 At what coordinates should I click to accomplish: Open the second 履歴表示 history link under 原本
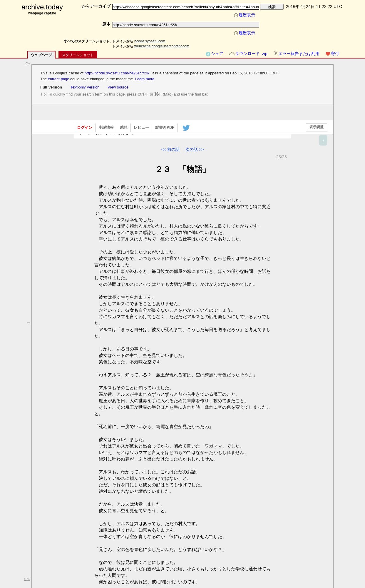coord(247,33)
